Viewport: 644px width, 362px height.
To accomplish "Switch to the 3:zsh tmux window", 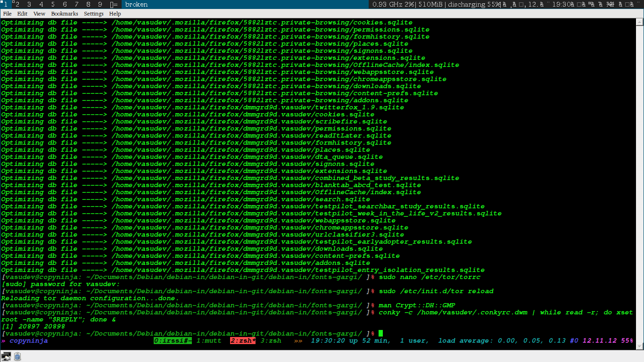I will click(271, 341).
